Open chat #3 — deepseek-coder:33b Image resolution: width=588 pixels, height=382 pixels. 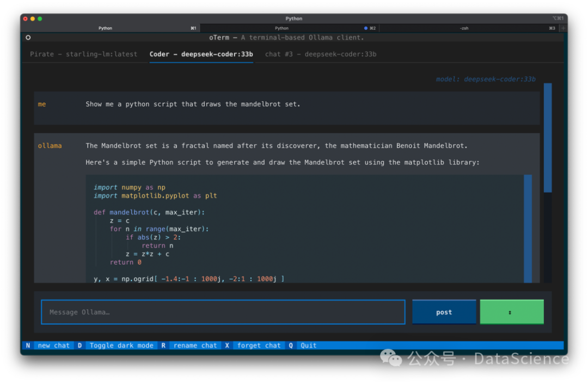click(x=320, y=54)
